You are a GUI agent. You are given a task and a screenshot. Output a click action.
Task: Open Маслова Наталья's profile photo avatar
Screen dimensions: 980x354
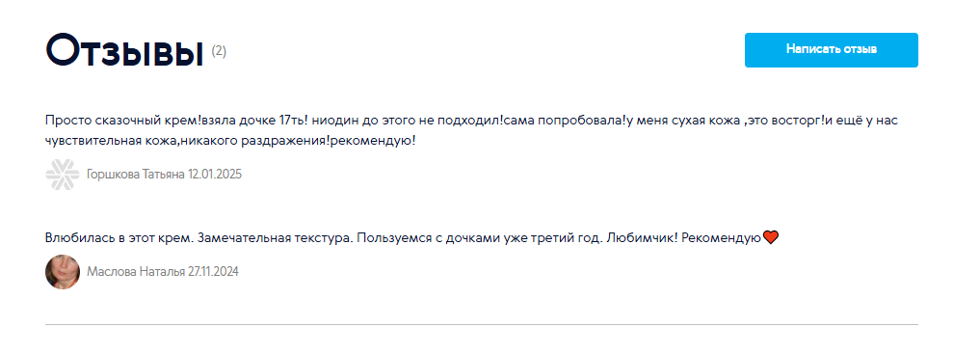(63, 272)
